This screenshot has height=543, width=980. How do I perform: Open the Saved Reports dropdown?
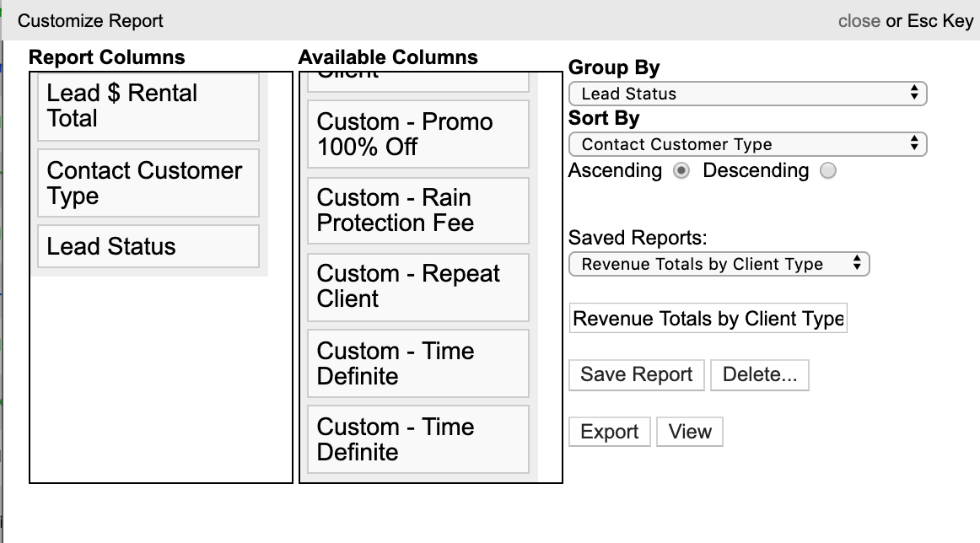coord(719,264)
